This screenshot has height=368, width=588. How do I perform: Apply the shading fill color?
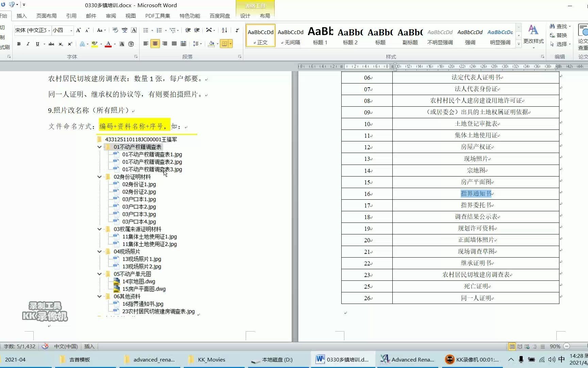(x=211, y=44)
